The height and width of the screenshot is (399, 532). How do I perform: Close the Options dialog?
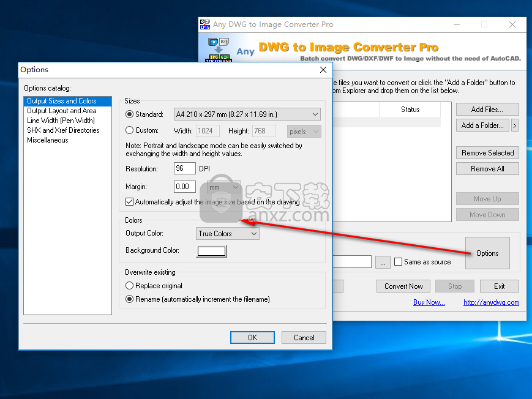[323, 70]
